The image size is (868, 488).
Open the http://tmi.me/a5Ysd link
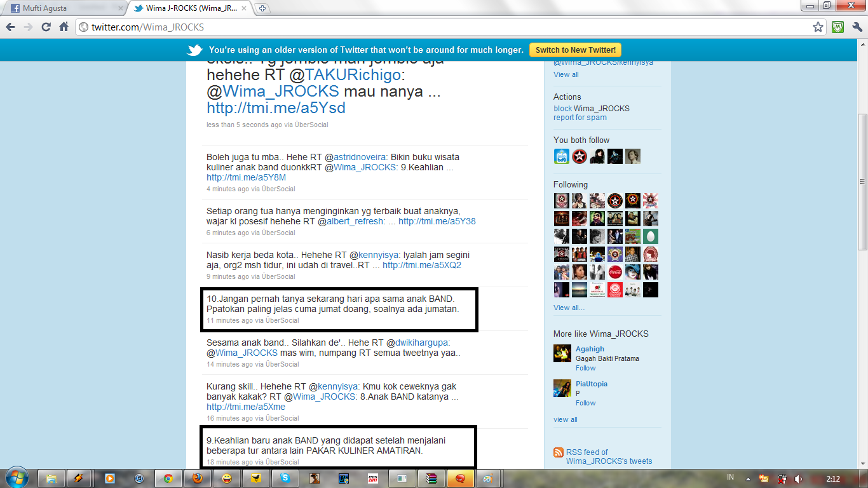[276, 107]
